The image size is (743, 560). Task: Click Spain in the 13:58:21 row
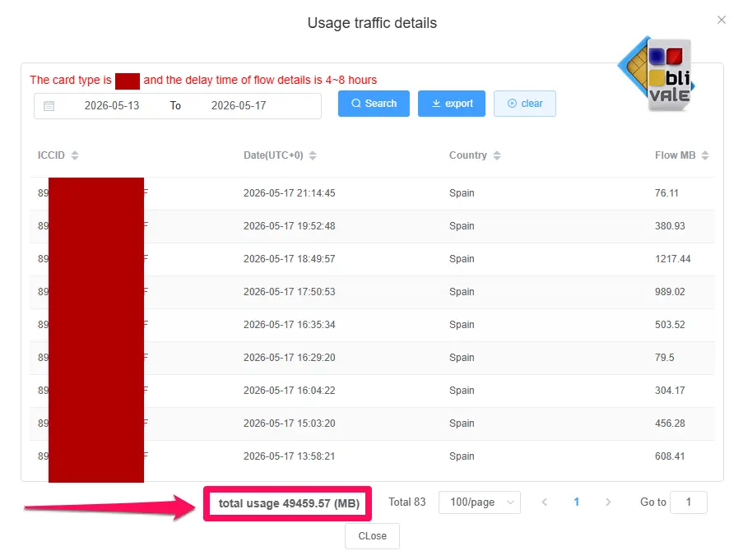pos(462,456)
